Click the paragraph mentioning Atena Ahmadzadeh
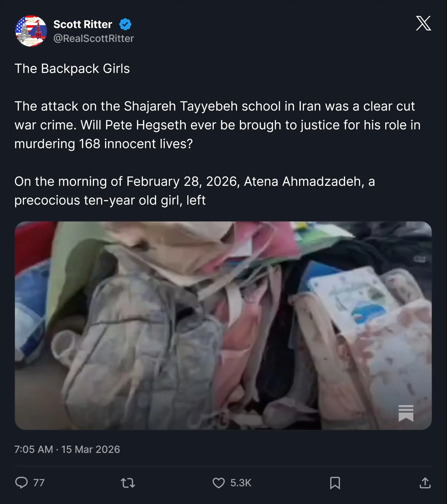This screenshot has width=447, height=504. [195, 191]
